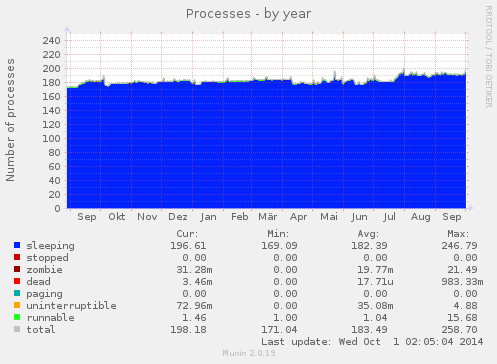Click total maximum value 258.70
The image size is (497, 364).
pyautogui.click(x=459, y=330)
